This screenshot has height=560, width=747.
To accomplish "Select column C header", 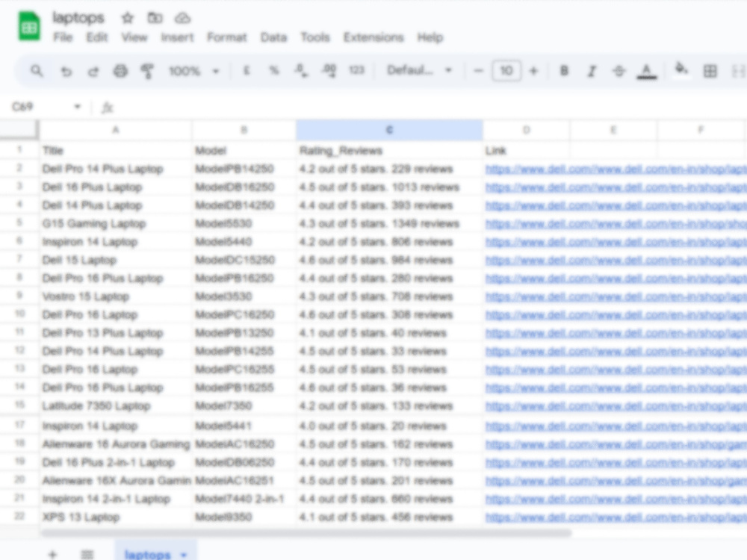I will 389,130.
